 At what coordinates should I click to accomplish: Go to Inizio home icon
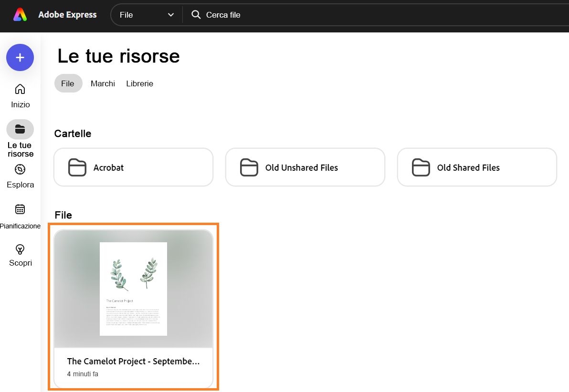pos(20,89)
